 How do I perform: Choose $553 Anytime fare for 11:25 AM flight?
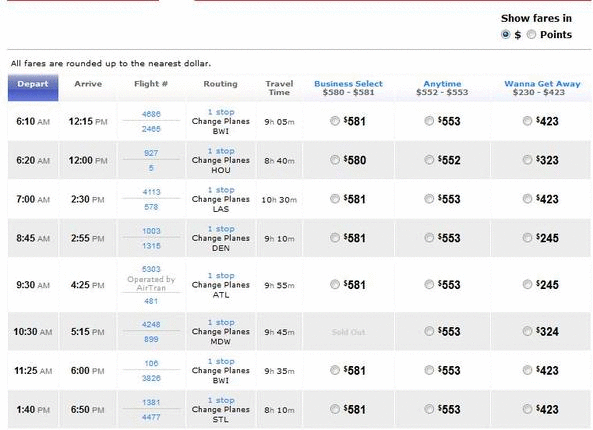429,370
